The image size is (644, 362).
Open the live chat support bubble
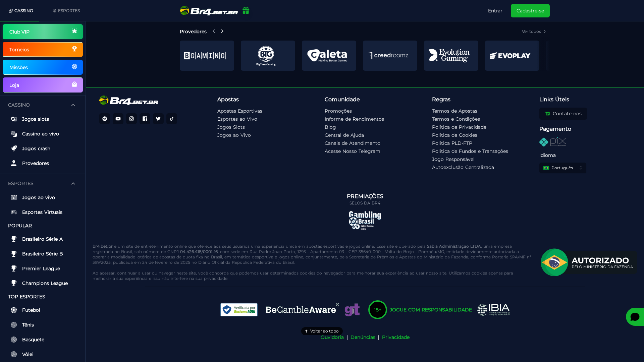tap(635, 317)
